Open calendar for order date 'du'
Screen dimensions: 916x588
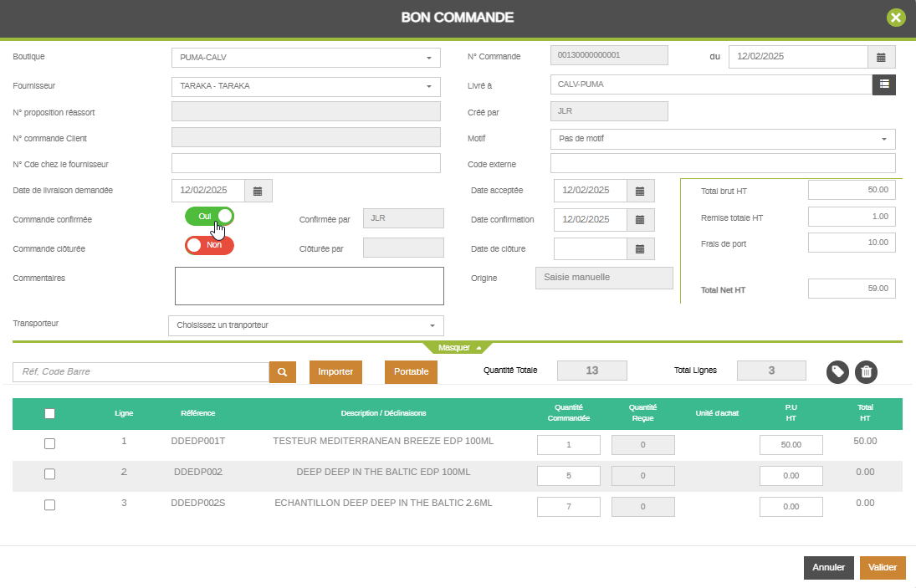(x=881, y=57)
